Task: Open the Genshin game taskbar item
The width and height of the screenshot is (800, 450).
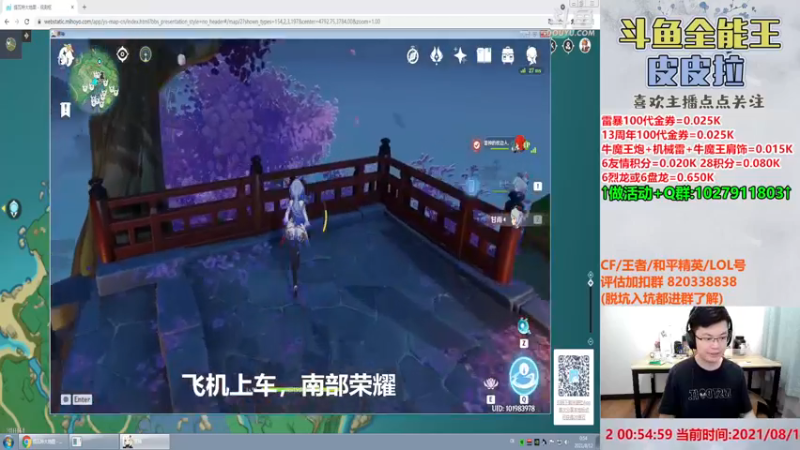Action: pos(145,442)
